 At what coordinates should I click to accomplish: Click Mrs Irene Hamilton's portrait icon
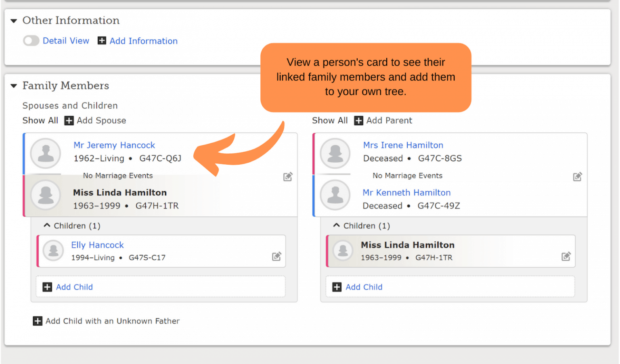(x=335, y=153)
